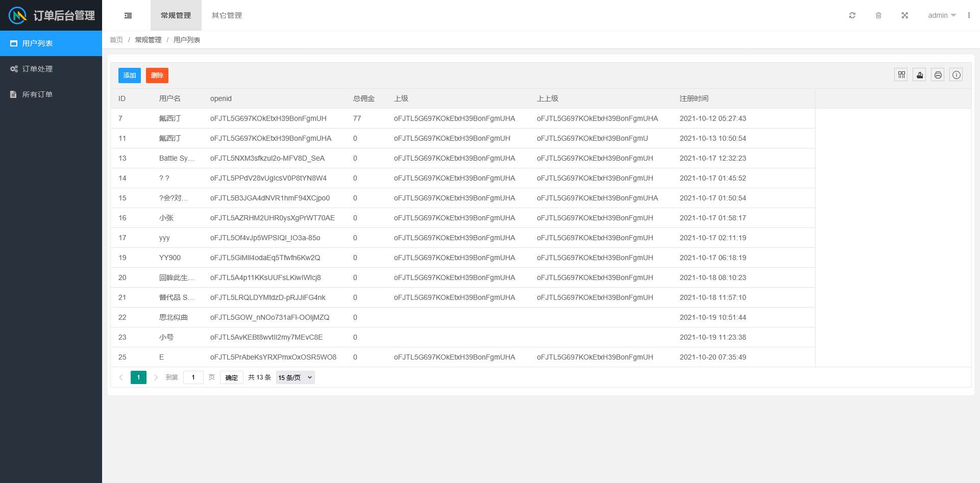The height and width of the screenshot is (483, 980).
Task: Click the info tips icon in table toolbar
Action: pyautogui.click(x=957, y=75)
